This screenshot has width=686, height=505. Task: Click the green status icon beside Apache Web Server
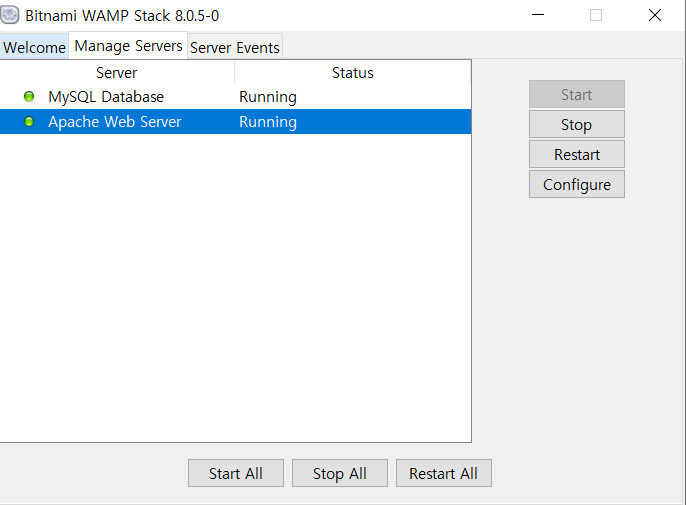point(29,121)
